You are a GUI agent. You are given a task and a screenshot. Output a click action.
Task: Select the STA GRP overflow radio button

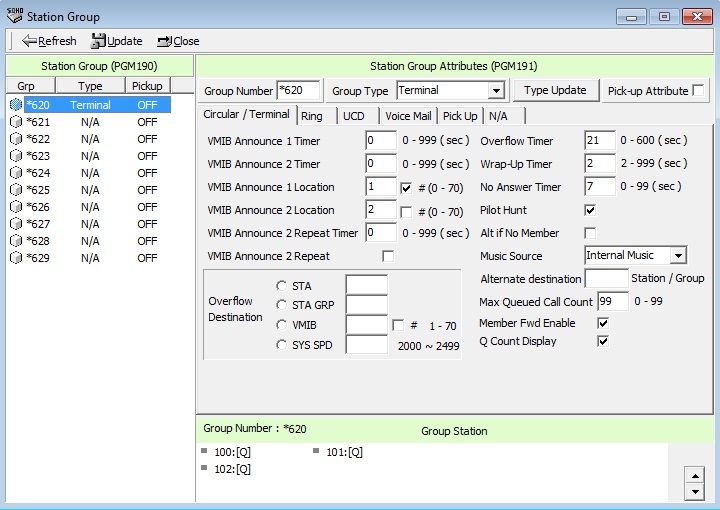tap(281, 306)
